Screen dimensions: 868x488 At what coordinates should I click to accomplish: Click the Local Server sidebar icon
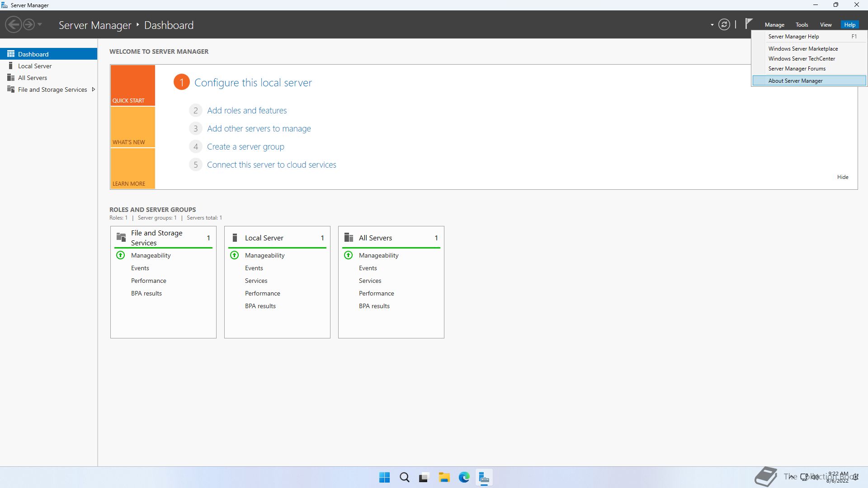[x=11, y=66]
